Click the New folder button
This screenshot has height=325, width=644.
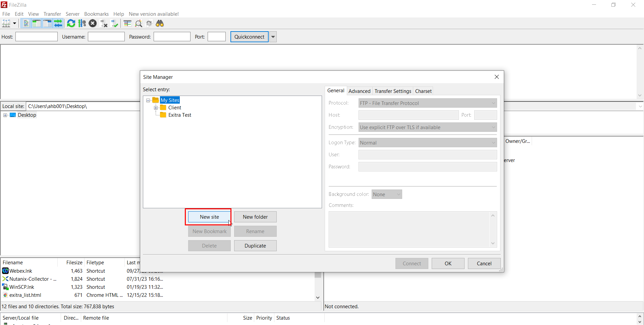click(255, 217)
